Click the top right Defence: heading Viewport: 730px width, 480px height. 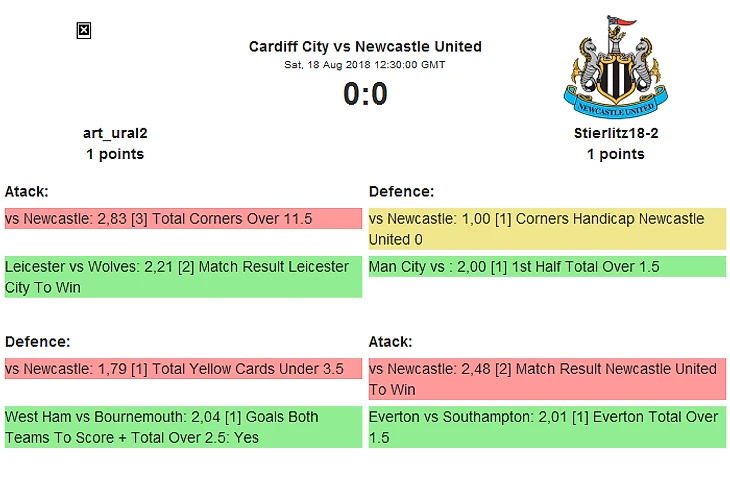pos(401,191)
